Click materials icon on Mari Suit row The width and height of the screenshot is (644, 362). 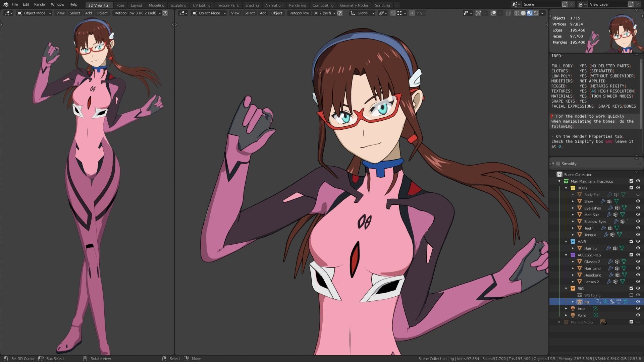click(616, 215)
